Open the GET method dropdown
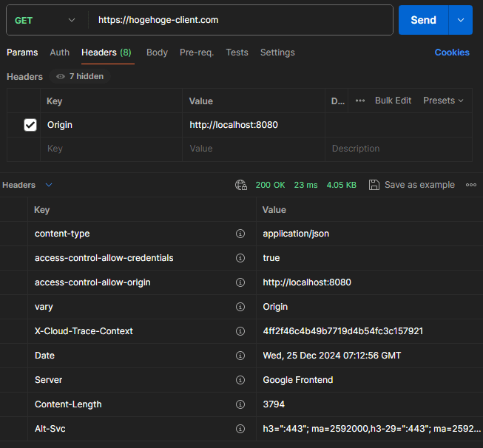The image size is (483, 448). click(x=44, y=20)
